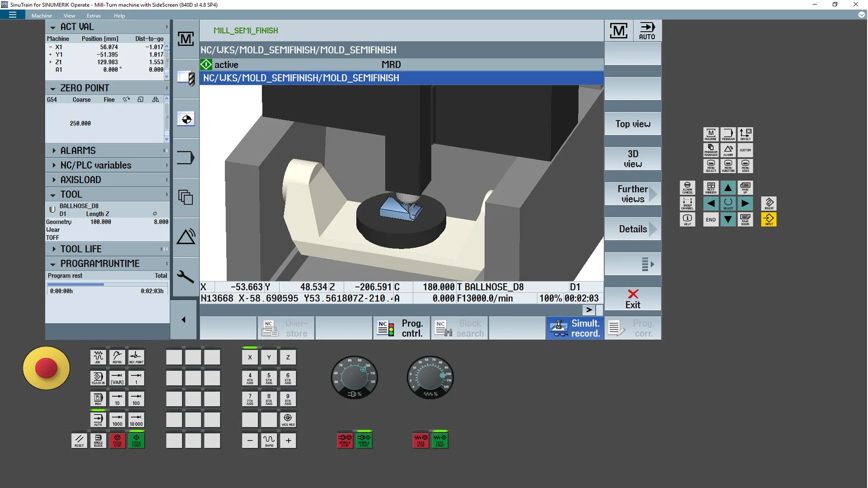Viewport: 868px width, 488px height.
Task: Expand the TOOL LIFE section
Action: click(54, 249)
